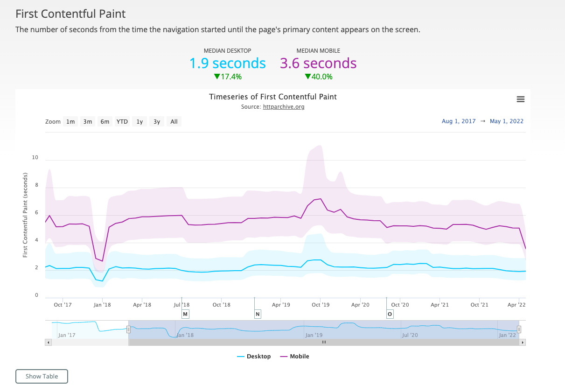Click the MEDIAN MOBILE label
Screen dimensions: 565x392
pyautogui.click(x=318, y=50)
